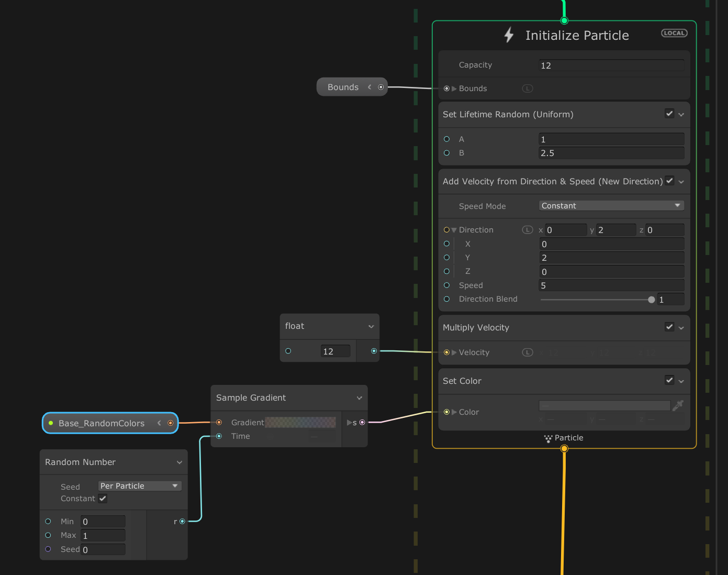Screen dimensions: 728x575
Task: Click the L space icon next to Direction
Action: point(527,230)
